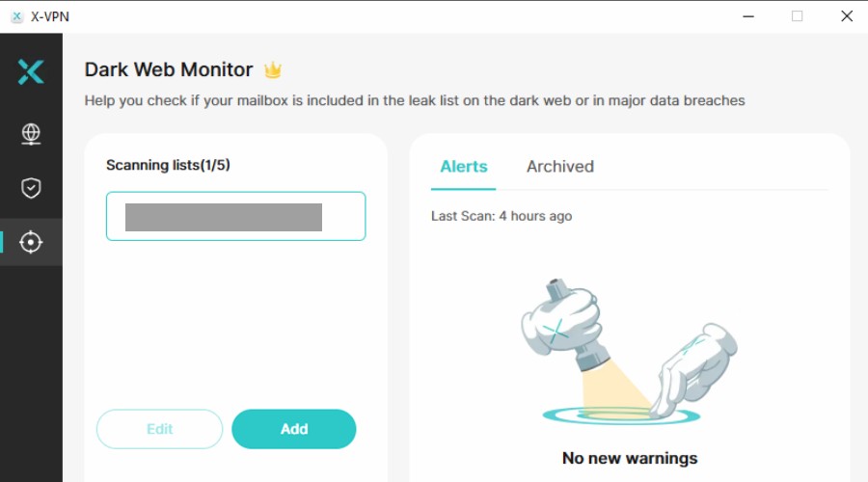868x482 pixels.
Task: Click the Scanning lists(1/5) label
Action: [x=168, y=165]
